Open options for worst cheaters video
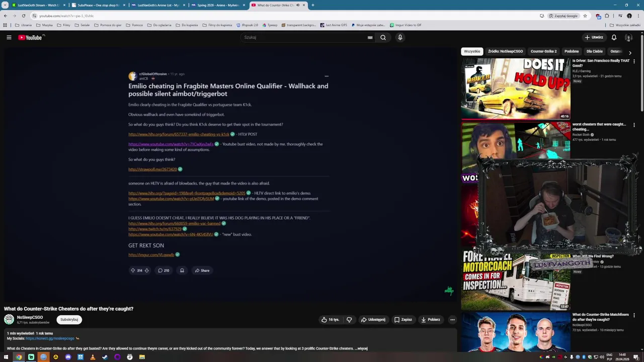The image size is (644, 362). pyautogui.click(x=634, y=125)
